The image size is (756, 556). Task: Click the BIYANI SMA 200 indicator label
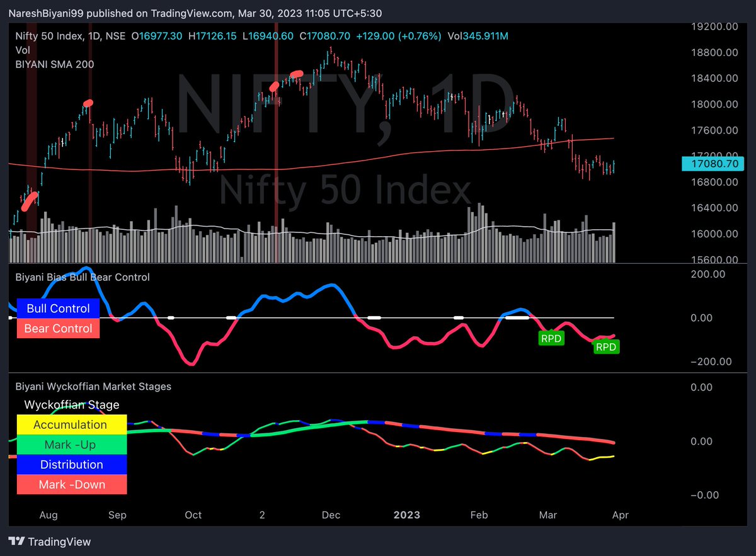(55, 64)
